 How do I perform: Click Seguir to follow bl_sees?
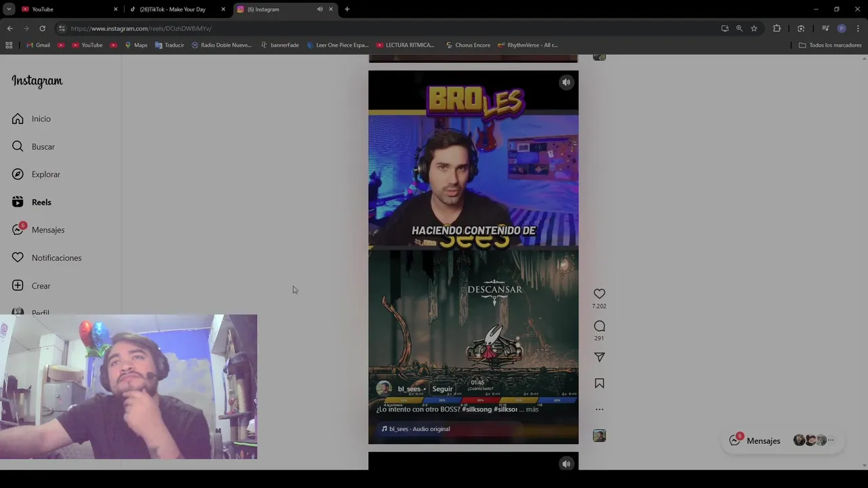coord(442,389)
